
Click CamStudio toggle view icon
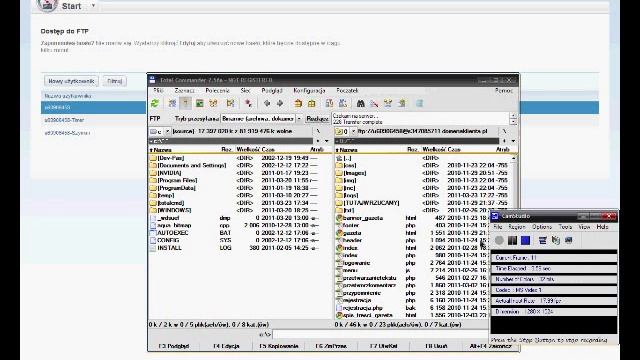[542, 240]
